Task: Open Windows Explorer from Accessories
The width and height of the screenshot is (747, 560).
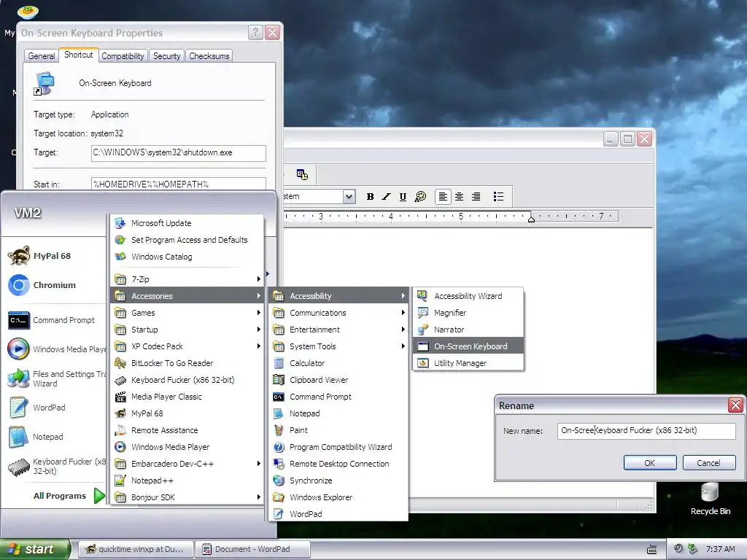Action: coord(338,497)
